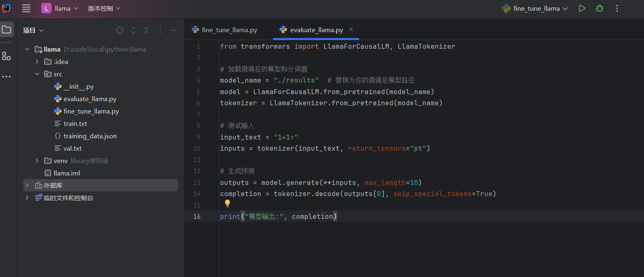The image size is (644, 277).
Task: Collapse the llama root folder
Action: coord(27,49)
